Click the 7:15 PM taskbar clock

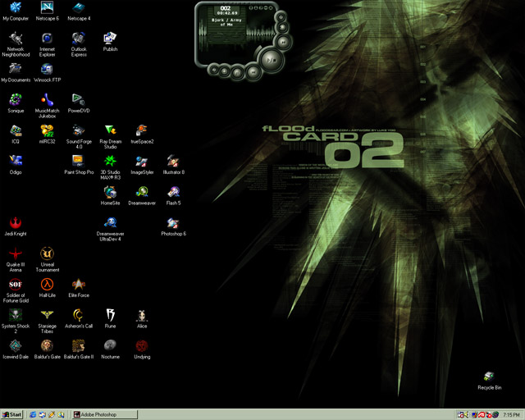[511, 414]
